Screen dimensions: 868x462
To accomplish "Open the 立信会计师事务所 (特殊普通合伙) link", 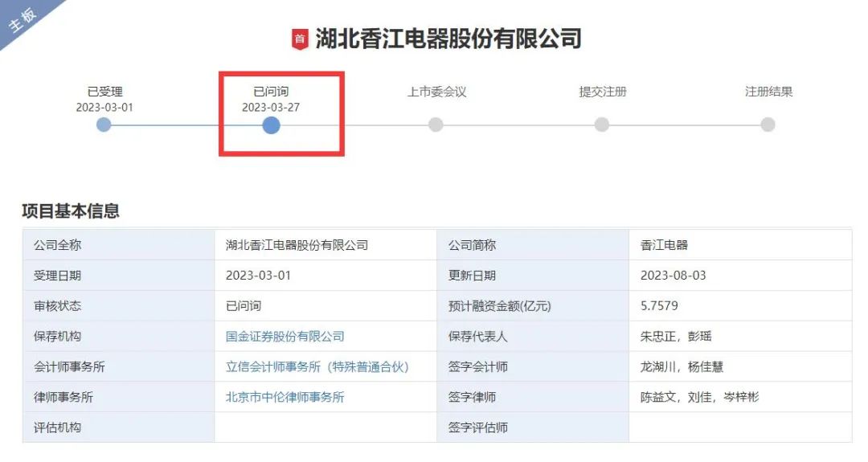I will coord(317,366).
